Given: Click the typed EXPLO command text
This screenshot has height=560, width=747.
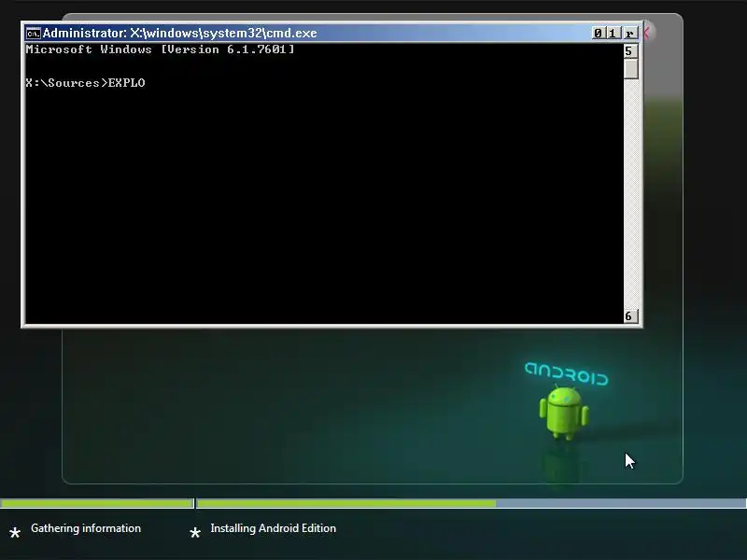Looking at the screenshot, I should tap(127, 83).
